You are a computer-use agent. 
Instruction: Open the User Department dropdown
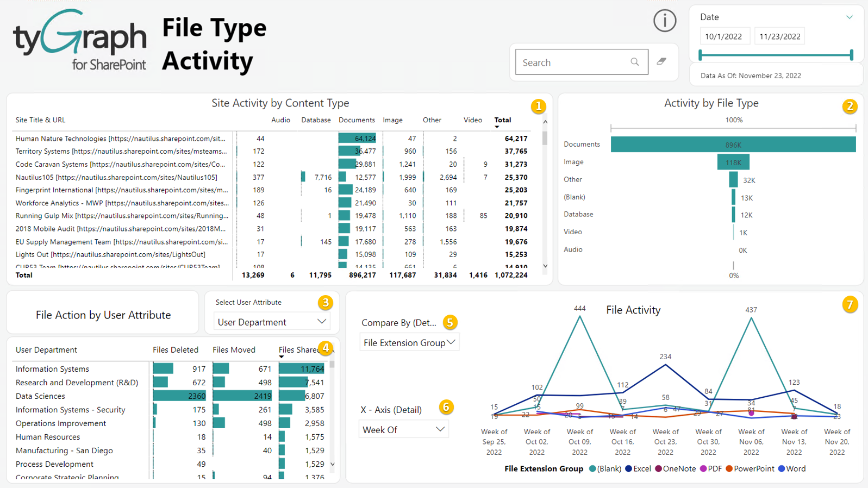(272, 322)
